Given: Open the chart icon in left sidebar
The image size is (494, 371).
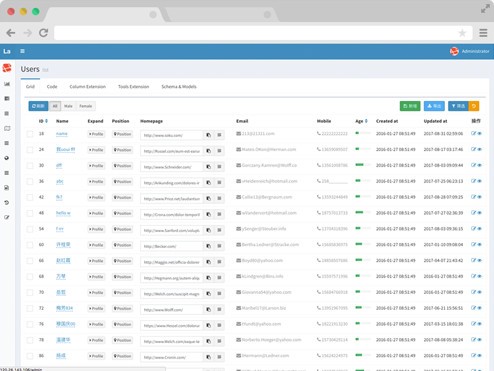Looking at the screenshot, I should pos(7,84).
